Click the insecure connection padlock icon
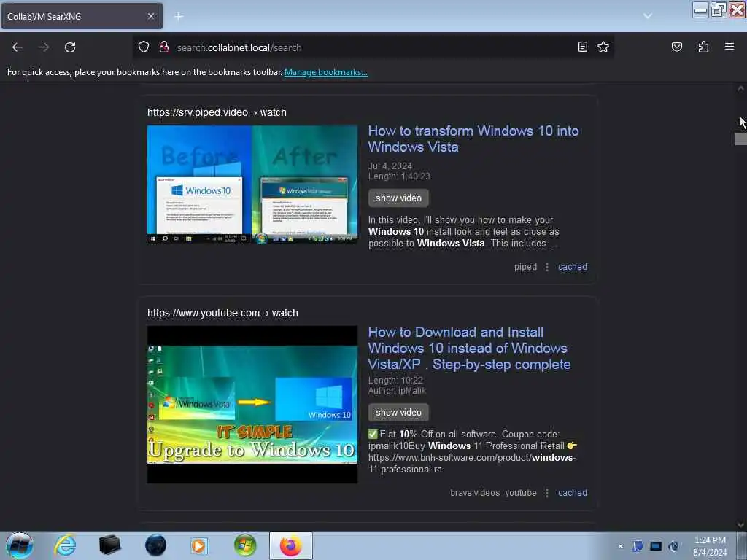Image resolution: width=747 pixels, height=560 pixels. click(x=164, y=47)
